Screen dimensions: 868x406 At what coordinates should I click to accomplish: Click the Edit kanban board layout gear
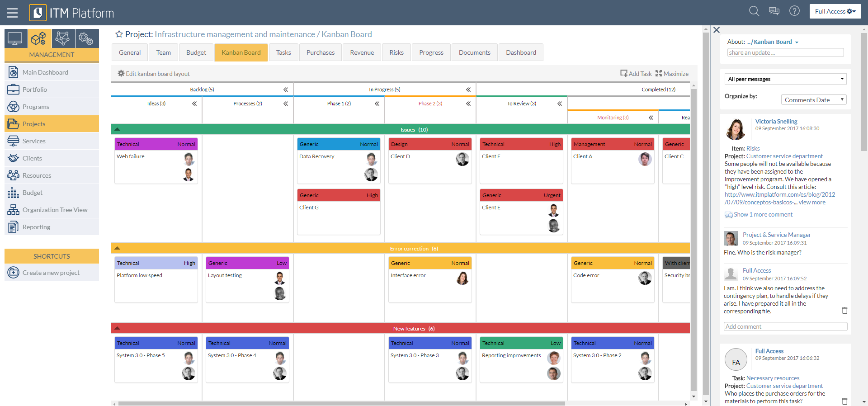coord(121,74)
